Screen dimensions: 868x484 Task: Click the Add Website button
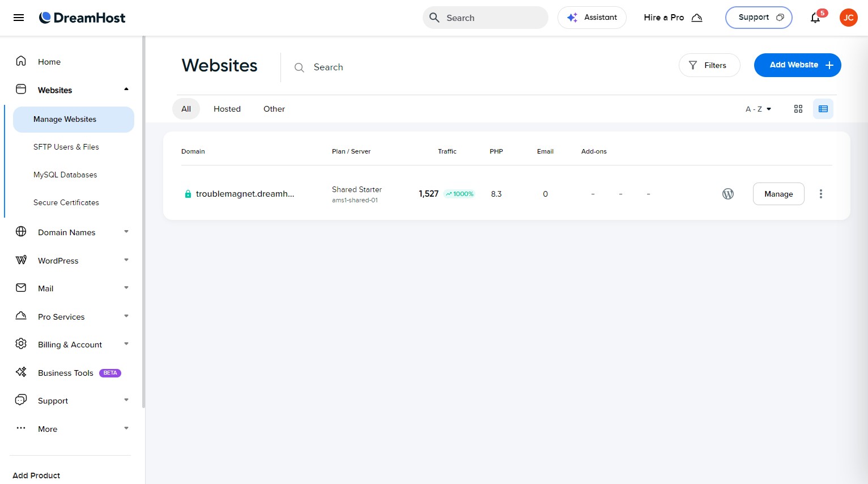[x=797, y=65]
